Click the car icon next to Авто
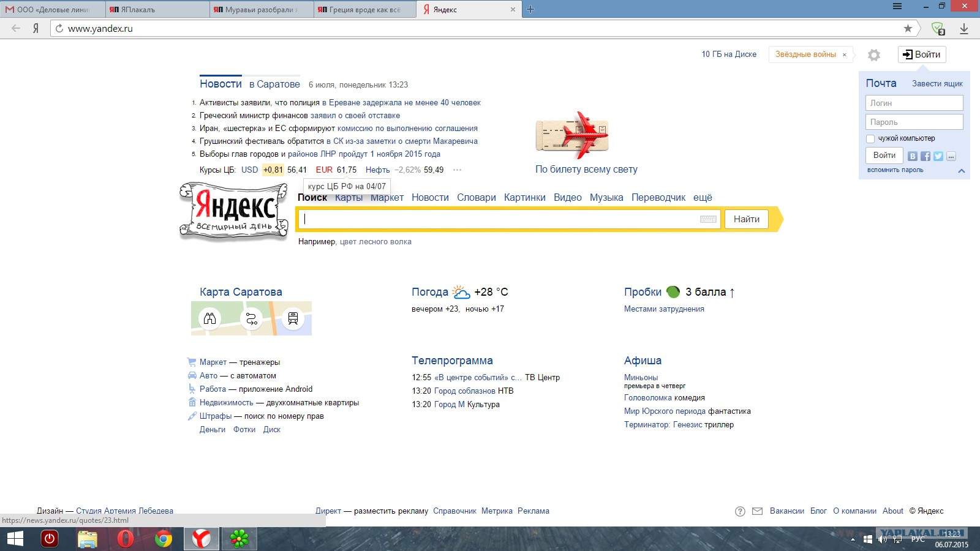The width and height of the screenshot is (980, 551). click(x=192, y=375)
